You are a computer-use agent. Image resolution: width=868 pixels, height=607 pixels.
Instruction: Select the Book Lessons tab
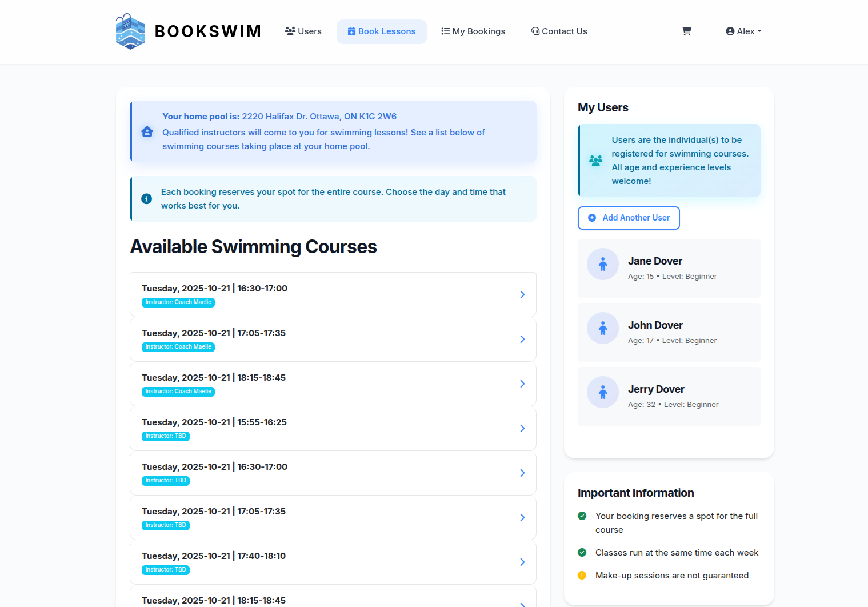[381, 31]
